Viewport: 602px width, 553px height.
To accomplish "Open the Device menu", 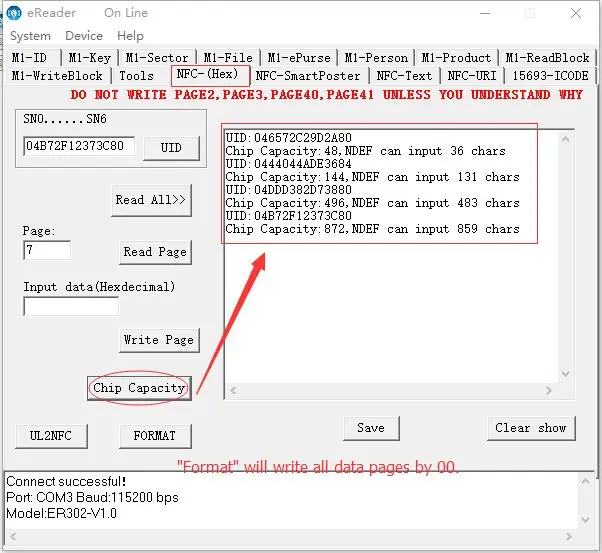I will coord(84,36).
